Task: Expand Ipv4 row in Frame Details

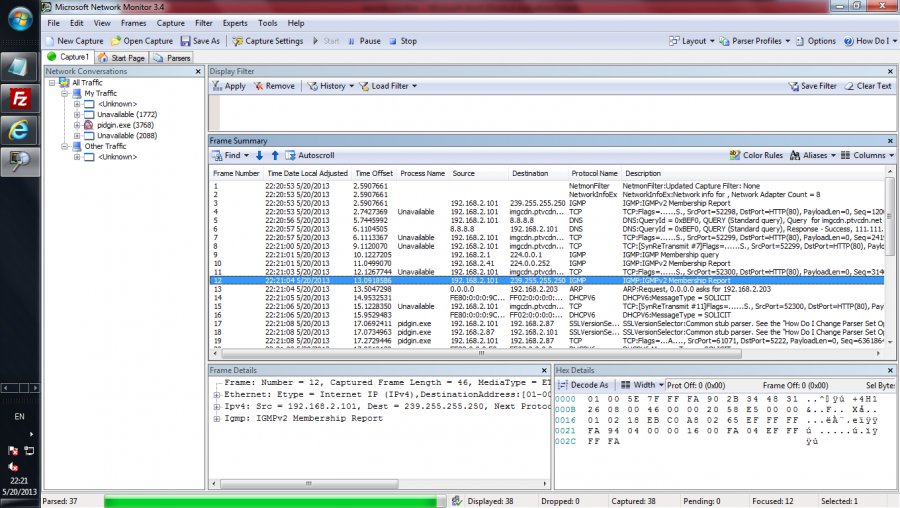Action: [217, 407]
